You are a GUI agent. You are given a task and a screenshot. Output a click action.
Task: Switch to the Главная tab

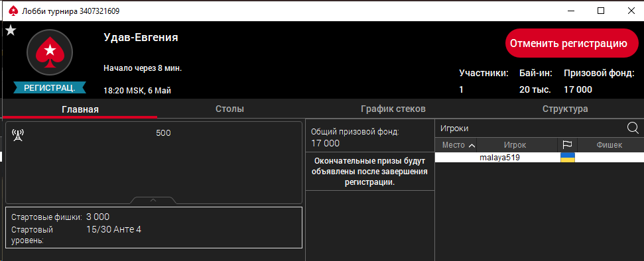point(80,109)
